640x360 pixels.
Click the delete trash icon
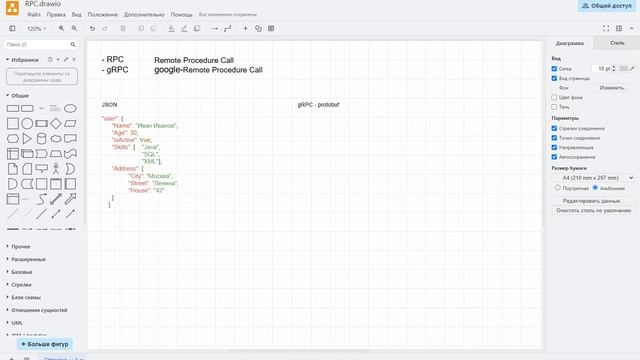(x=123, y=29)
